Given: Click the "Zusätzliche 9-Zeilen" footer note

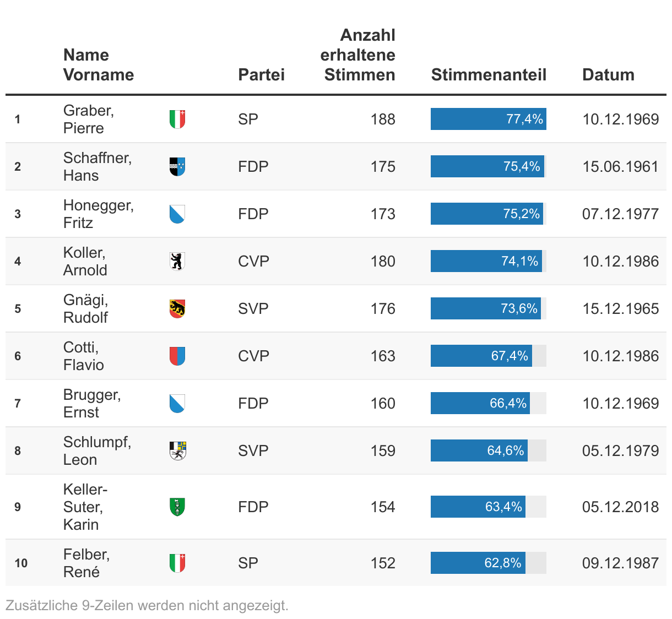Looking at the screenshot, I should point(147,605).
